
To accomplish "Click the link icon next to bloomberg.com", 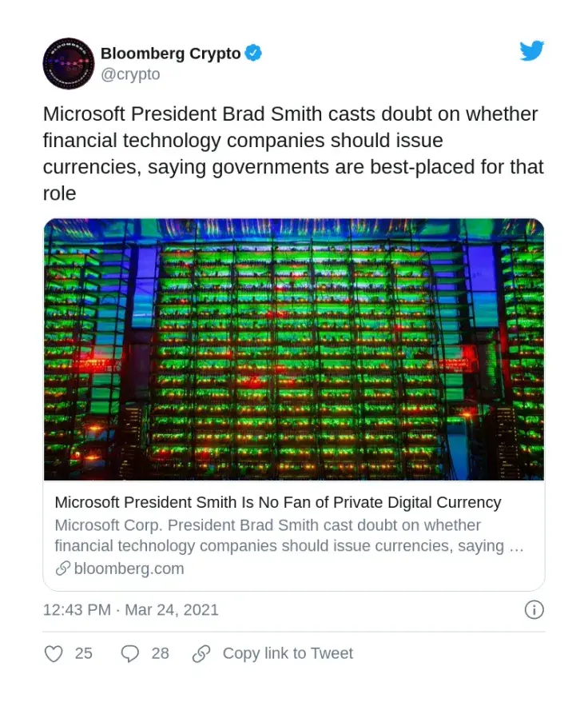I will point(61,568).
